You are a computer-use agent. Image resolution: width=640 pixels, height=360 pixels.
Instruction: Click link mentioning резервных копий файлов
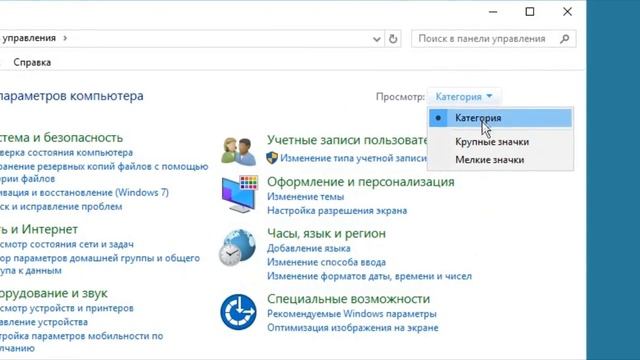[104, 173]
